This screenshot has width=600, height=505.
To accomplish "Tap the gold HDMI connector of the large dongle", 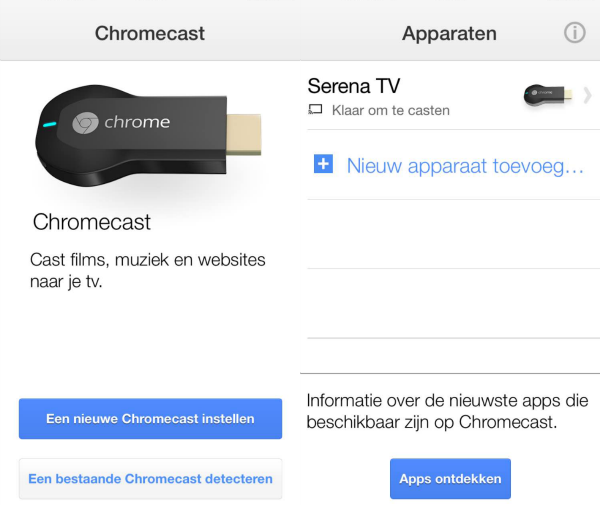I will 244,135.
